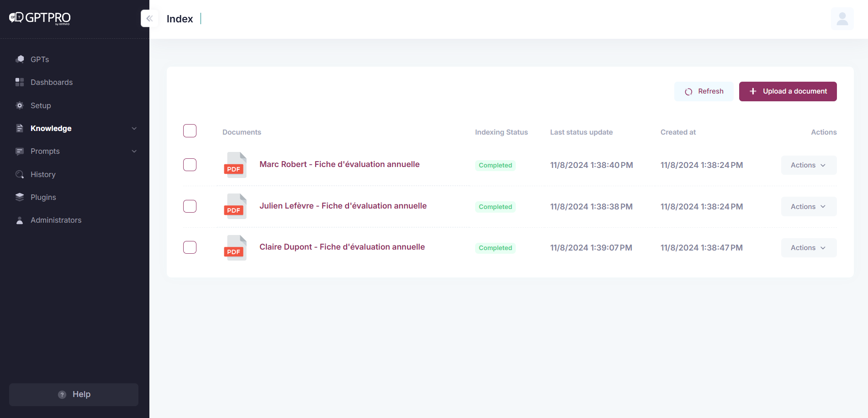Viewport: 868px width, 418px height.
Task: Open the user profile avatar menu
Action: click(842, 18)
